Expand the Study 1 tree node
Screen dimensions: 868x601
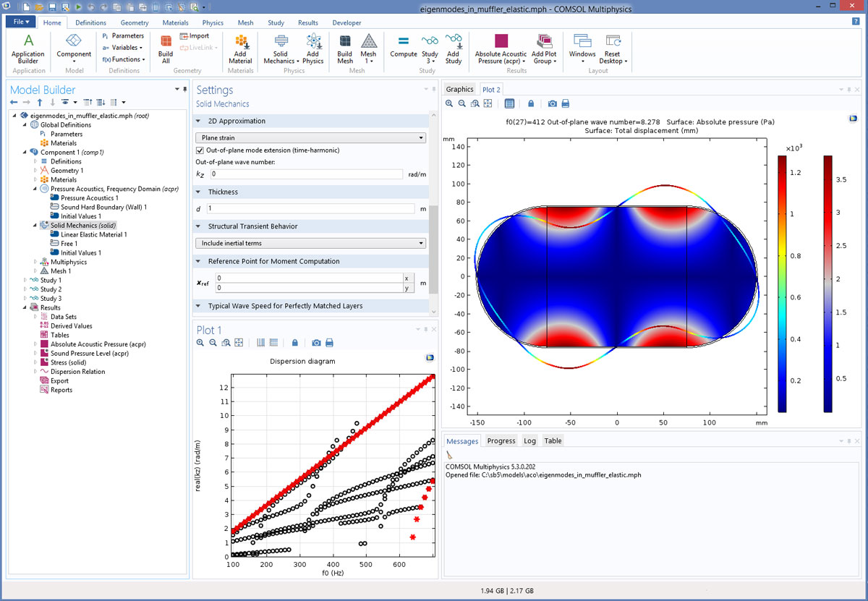pyautogui.click(x=26, y=281)
